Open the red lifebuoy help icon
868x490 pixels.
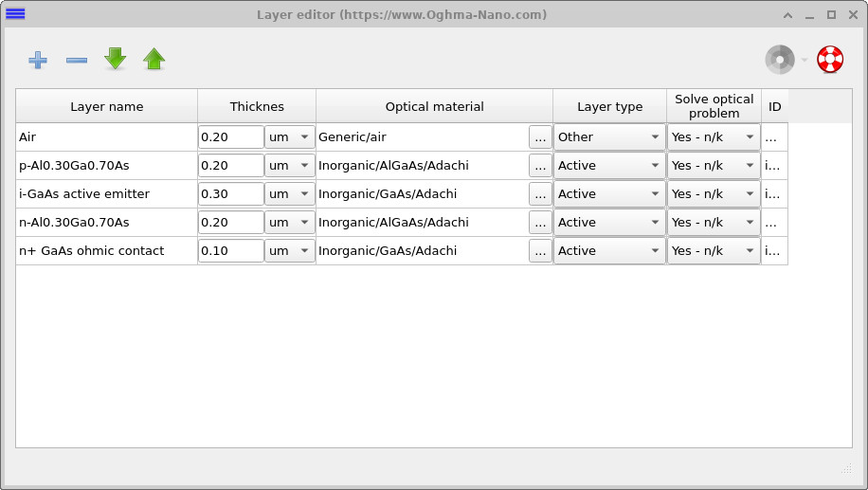(x=830, y=60)
